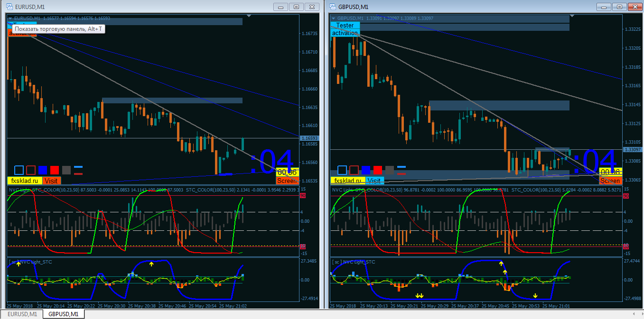
Task: Pick the solid blue swatch on EURUSD chart
Action: pyautogui.click(x=43, y=170)
